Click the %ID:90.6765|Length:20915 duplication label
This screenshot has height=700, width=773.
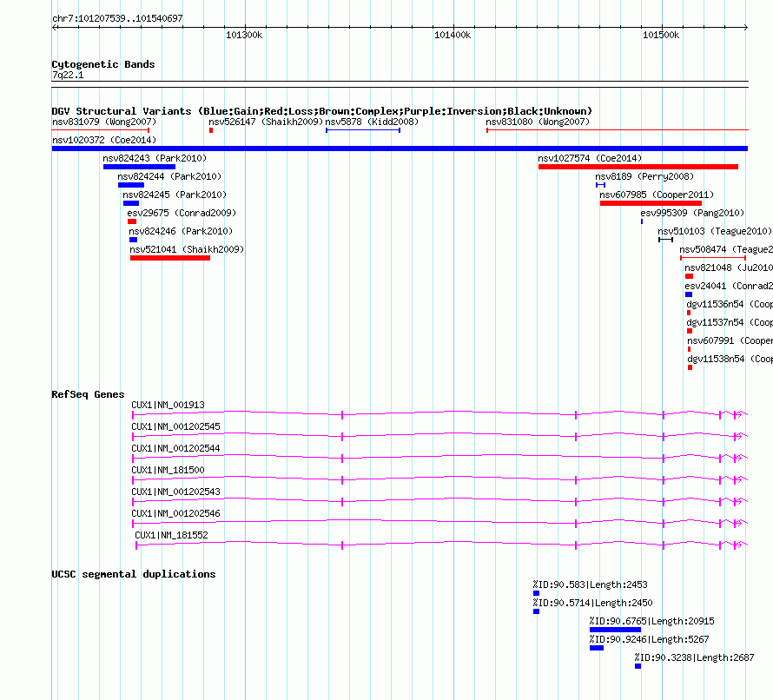point(652,621)
